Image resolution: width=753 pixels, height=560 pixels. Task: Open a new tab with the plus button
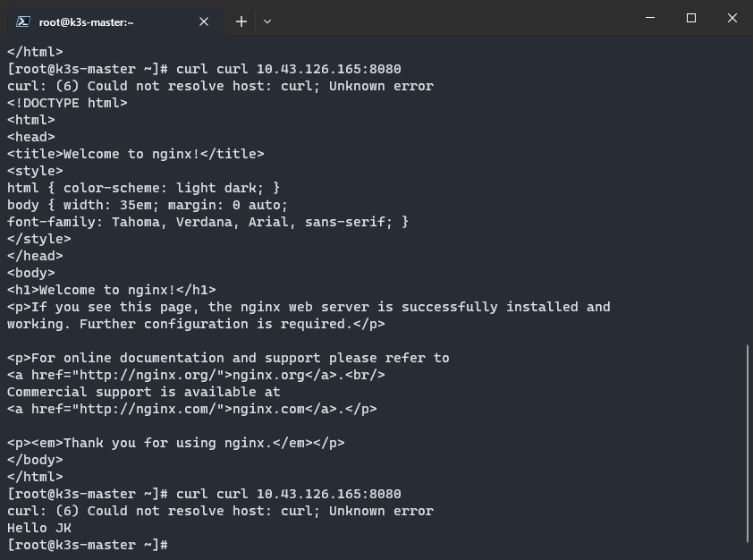(x=241, y=21)
